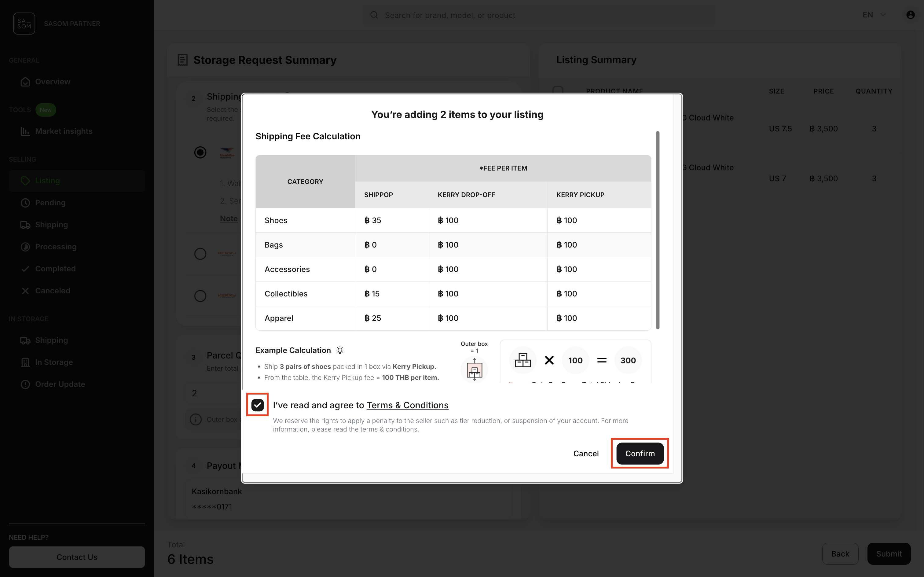Screen dimensions: 924x577
Task: Click the search magnifier icon
Action: click(x=374, y=15)
